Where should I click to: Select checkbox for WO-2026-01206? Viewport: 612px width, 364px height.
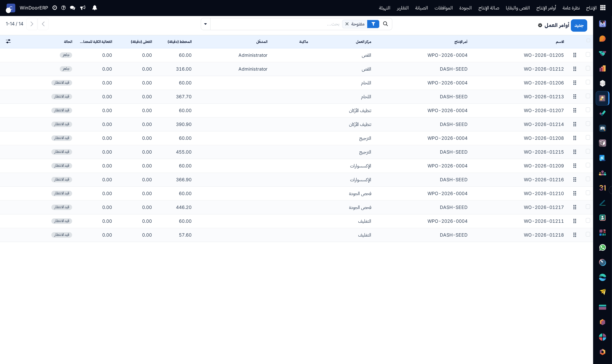(588, 82)
